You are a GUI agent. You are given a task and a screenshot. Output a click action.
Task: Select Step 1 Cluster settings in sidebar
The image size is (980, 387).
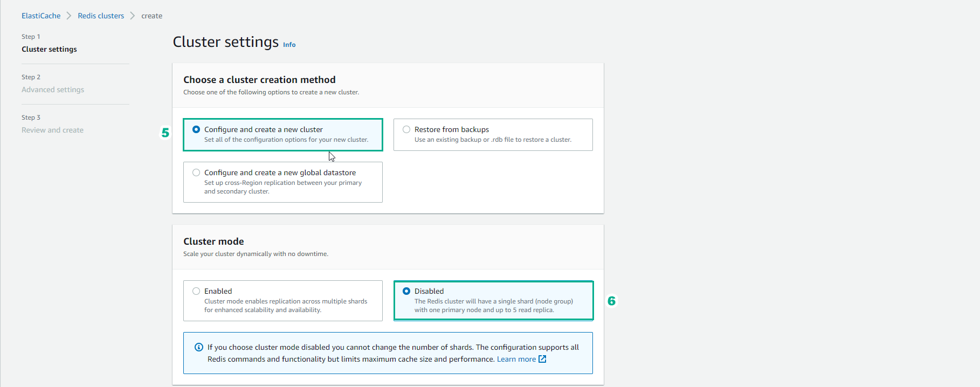click(x=49, y=49)
